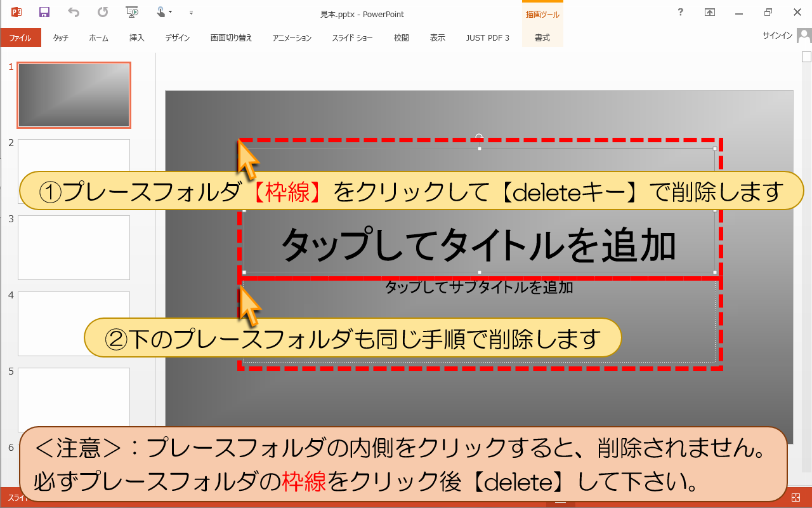Viewport: 812px width, 508px height.
Task: Open the 挿入 ribbon tab
Action: (137, 38)
